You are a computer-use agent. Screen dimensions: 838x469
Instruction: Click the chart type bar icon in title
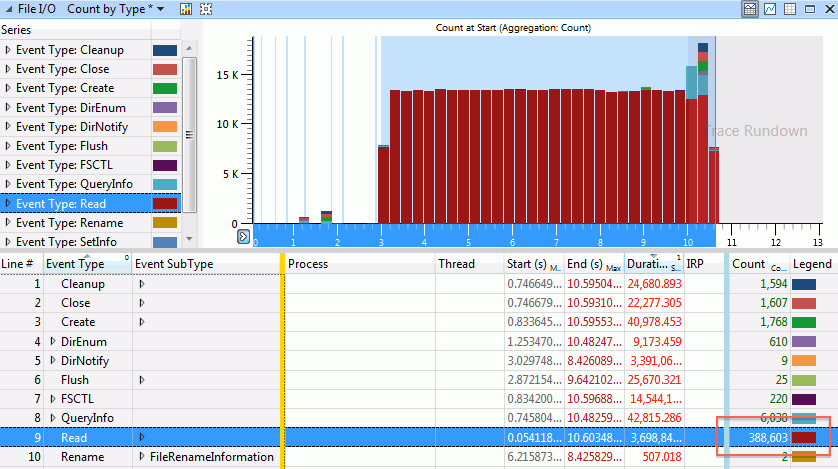coord(186,9)
